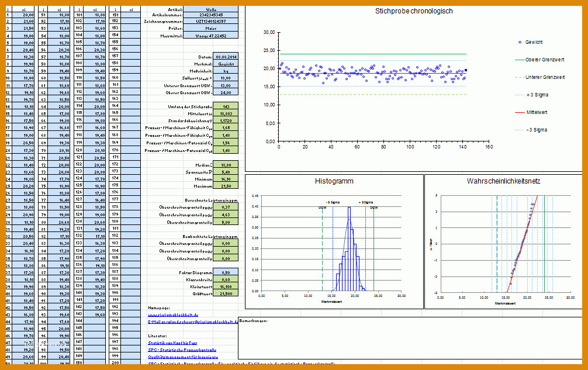Click the Größtwert value 21,500
Image resolution: width=588 pixels, height=370 pixels.
[226, 293]
